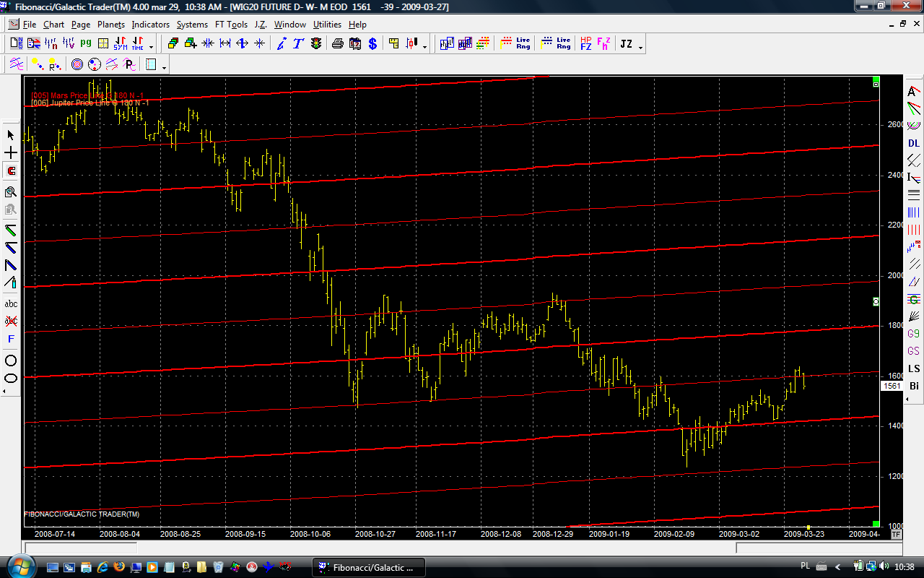Click the Windows Start orb

[x=18, y=566]
